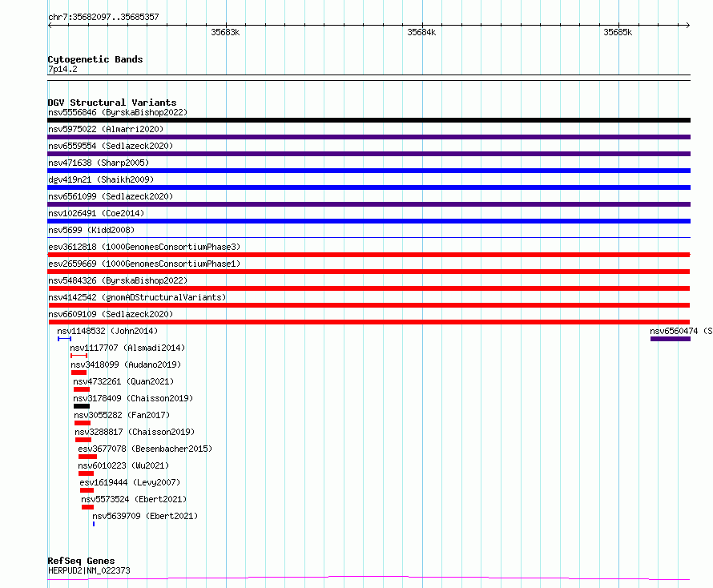Viewport: 713px width, 588px height.
Task: Click the dgv419n21 (Shaikh2009) blue bar
Action: click(x=369, y=187)
